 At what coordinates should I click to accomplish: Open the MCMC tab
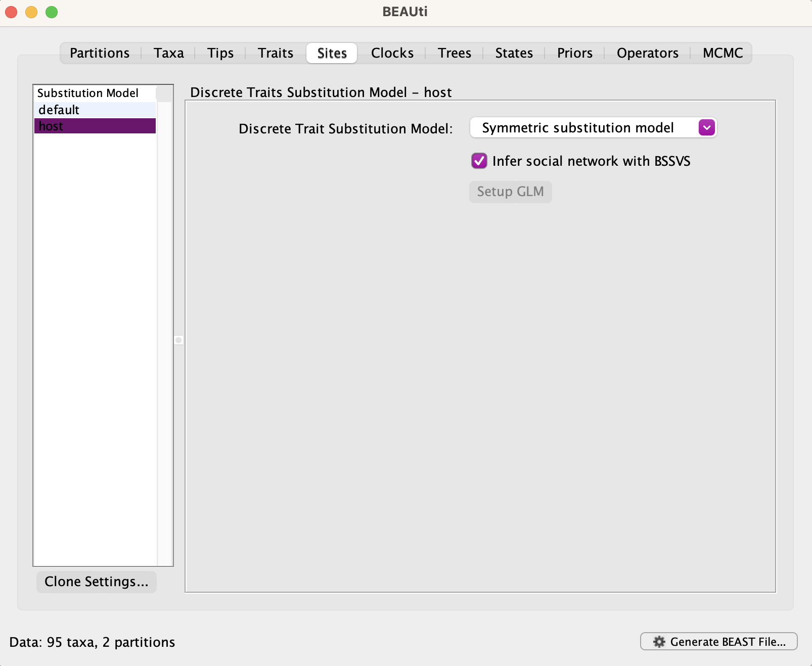[723, 53]
